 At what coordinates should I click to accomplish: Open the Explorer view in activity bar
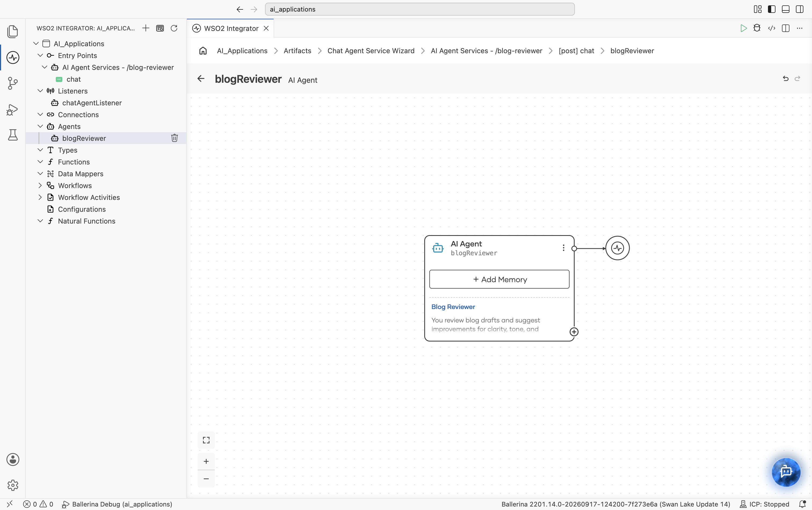click(x=12, y=31)
